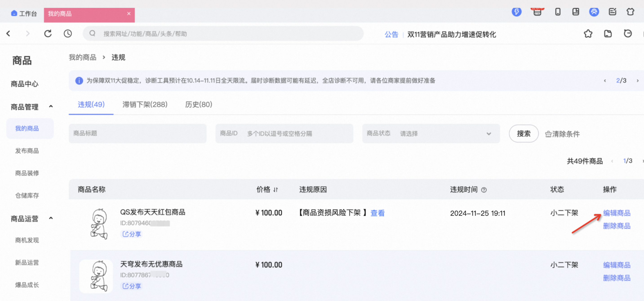644x301 pixels.
Task: Click the mobile phone icon in top bar
Action: coord(558,12)
